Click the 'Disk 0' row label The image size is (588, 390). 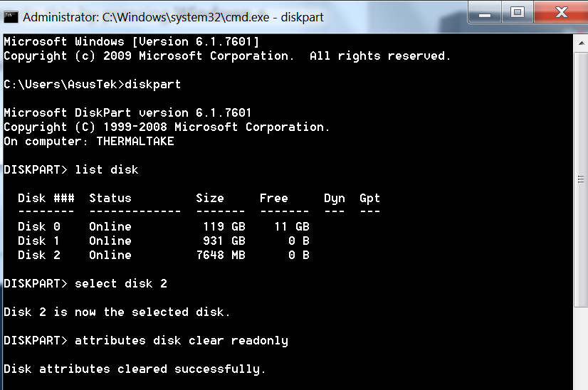click(39, 226)
